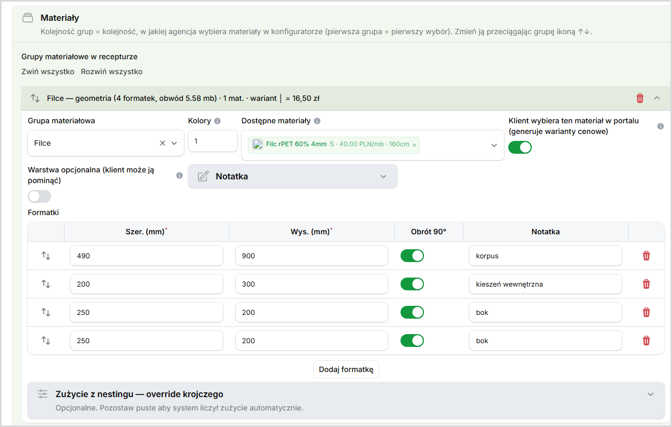Reorder the korpus row using arrows icon
The height and width of the screenshot is (427, 672).
[46, 256]
